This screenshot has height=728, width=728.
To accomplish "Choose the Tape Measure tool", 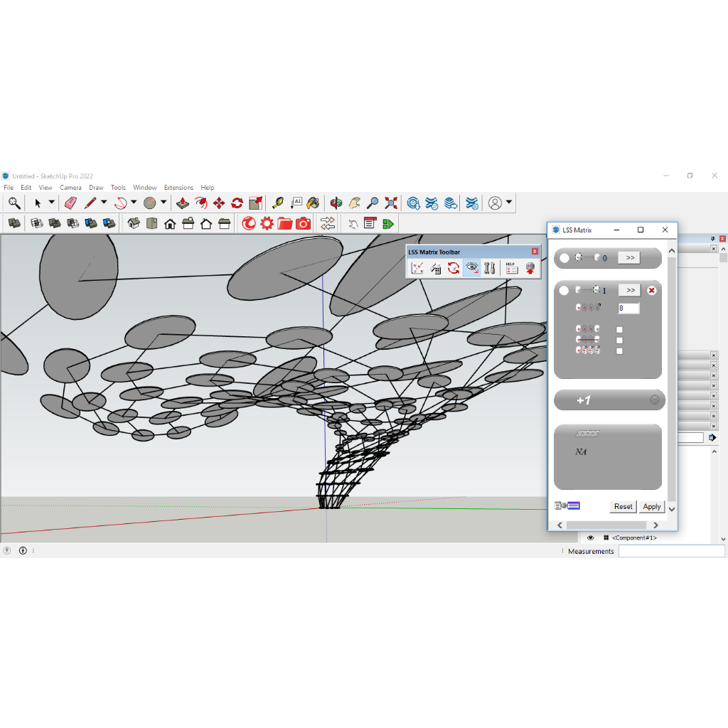I will pyautogui.click(x=278, y=203).
